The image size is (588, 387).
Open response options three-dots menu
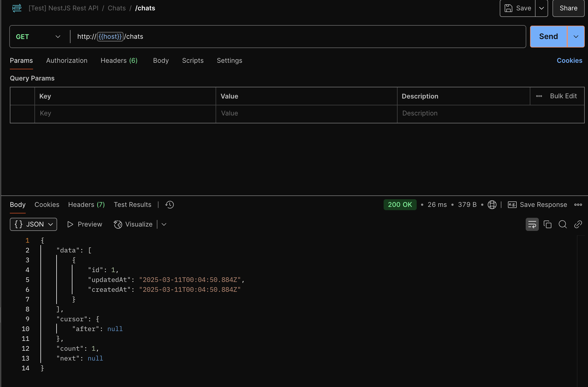[578, 205]
